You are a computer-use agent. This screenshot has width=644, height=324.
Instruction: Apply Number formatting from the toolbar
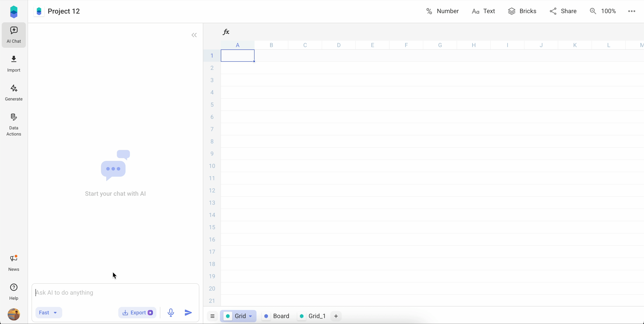point(442,11)
